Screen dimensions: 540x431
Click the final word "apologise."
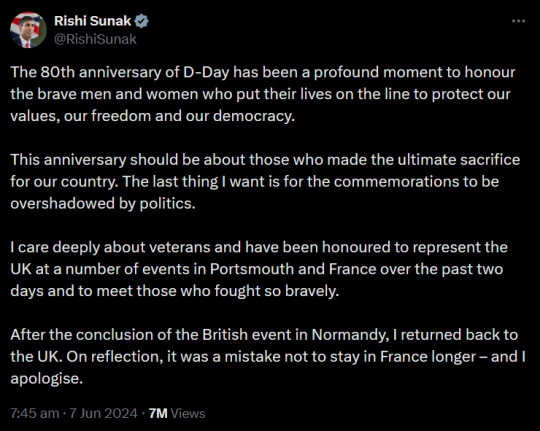tap(47, 379)
